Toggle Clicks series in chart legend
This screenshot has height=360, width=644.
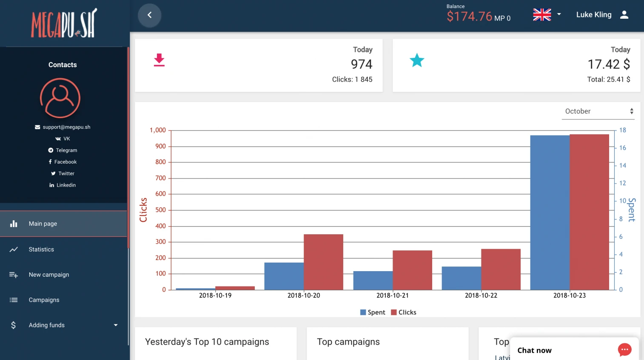tap(404, 312)
